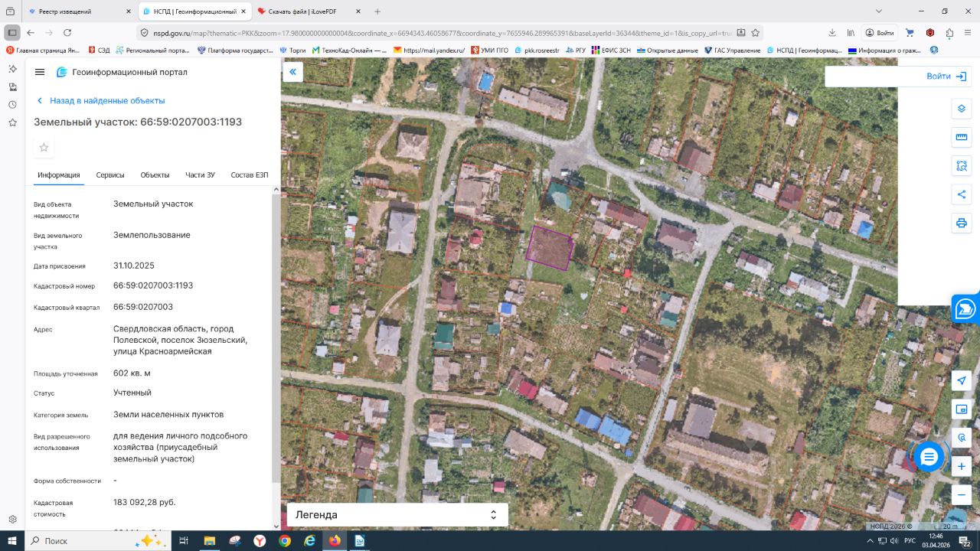Open Firefox sidebar bookmarks star icon
The image size is (980, 551).
pyautogui.click(x=12, y=122)
